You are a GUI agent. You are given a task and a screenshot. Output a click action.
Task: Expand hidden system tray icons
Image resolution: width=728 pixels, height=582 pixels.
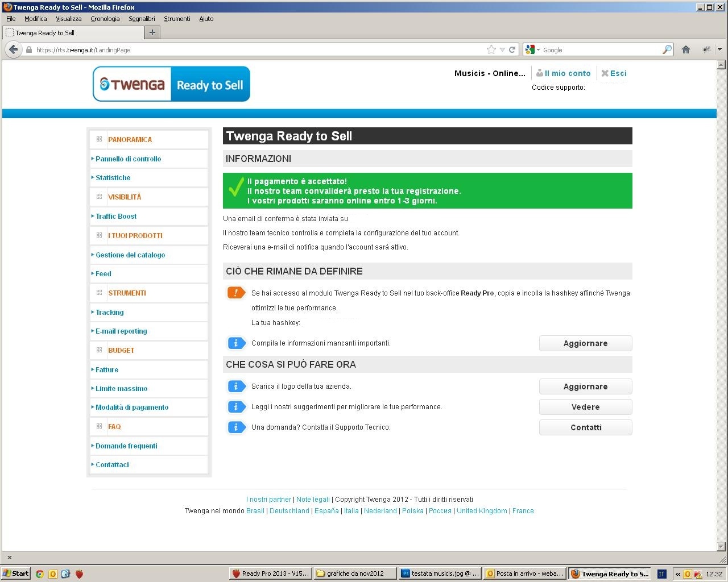[677, 574]
